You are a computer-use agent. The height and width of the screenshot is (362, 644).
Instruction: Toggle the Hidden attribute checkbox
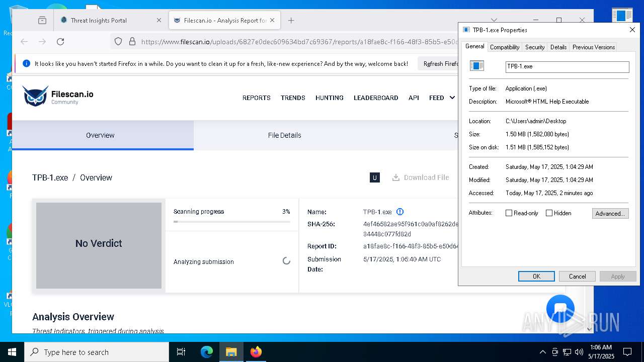549,213
